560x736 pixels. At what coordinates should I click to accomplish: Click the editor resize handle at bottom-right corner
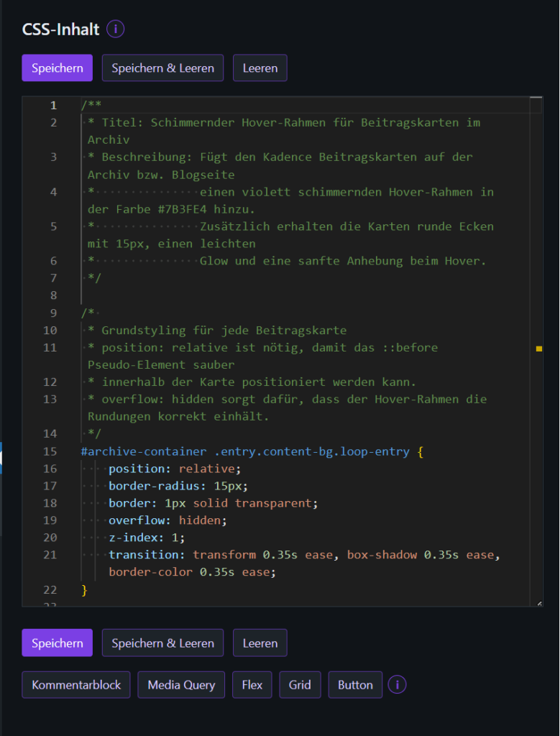coord(539,603)
